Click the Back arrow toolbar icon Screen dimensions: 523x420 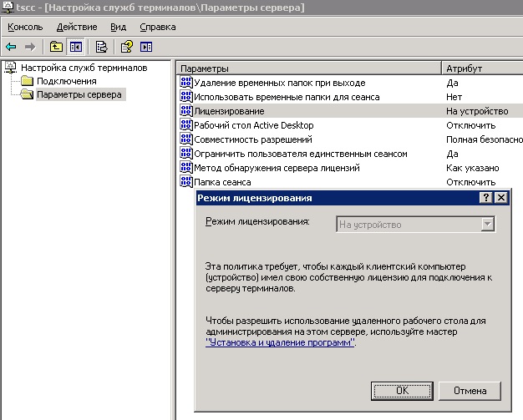click(x=11, y=47)
